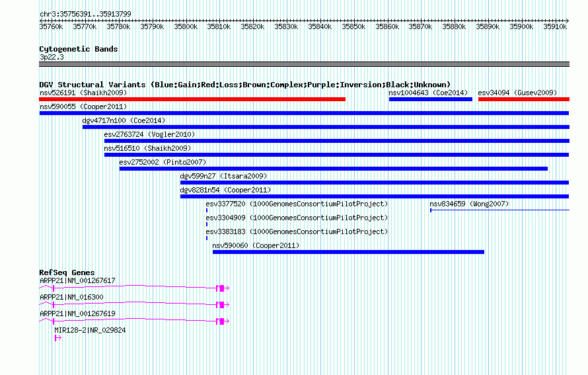Open esv2752002 (Pinto2007) variant label
The width and height of the screenshot is (588, 375).
coord(163,162)
